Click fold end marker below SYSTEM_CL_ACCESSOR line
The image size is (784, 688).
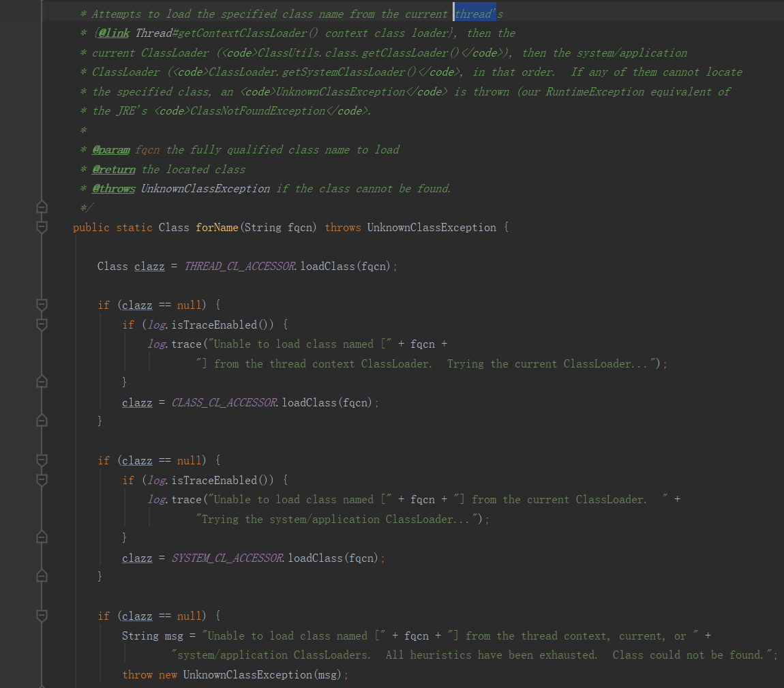tap(42, 577)
